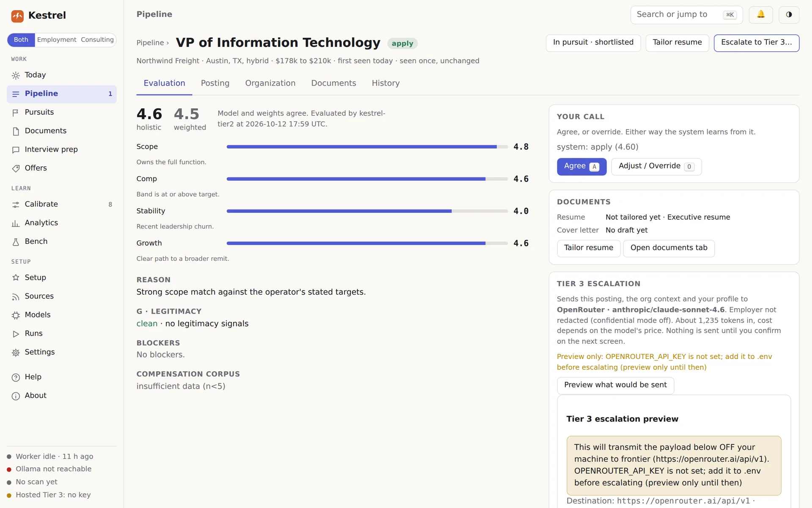Click the Kestrel logo icon
The image size is (812, 508).
coord(17,16)
